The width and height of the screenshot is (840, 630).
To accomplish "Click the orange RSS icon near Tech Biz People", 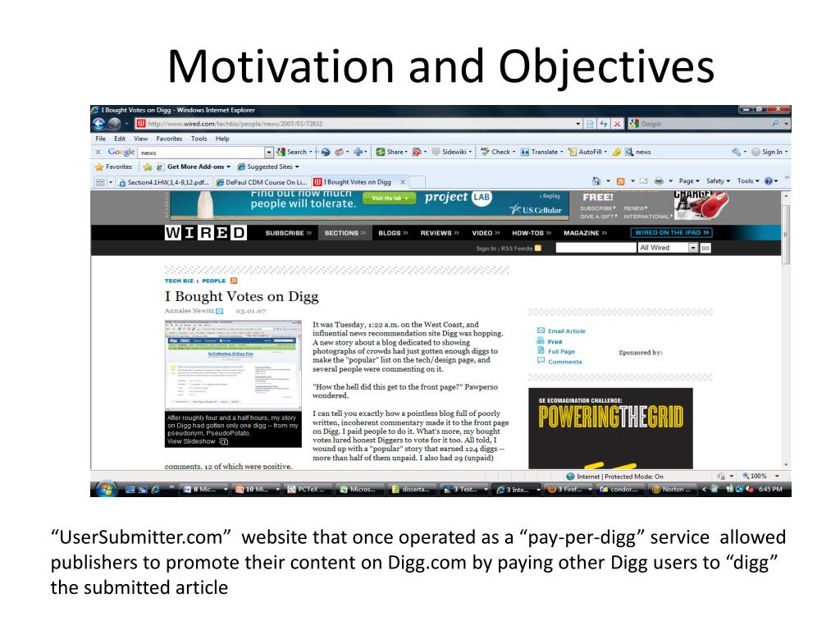I will [x=234, y=281].
